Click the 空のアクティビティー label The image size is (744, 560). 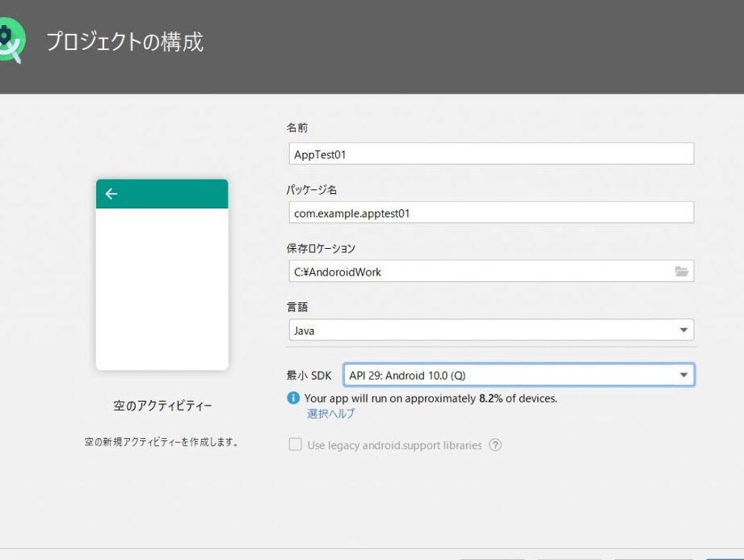(x=162, y=406)
